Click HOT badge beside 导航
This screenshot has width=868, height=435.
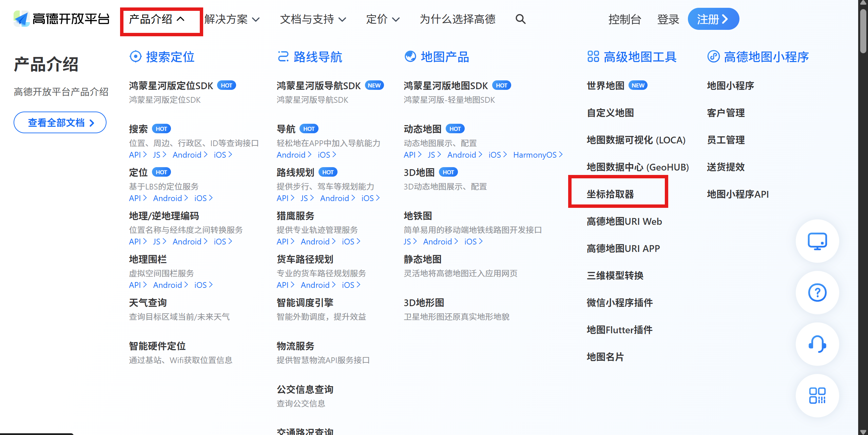coord(309,129)
